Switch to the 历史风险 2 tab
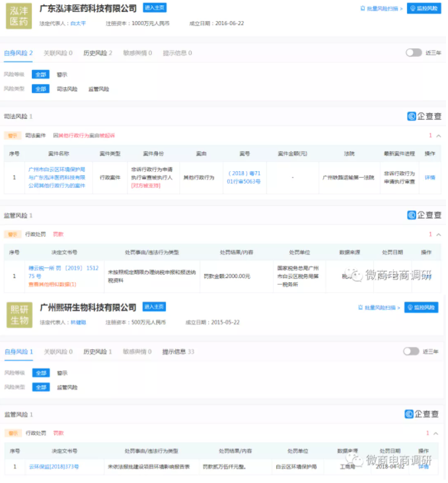This screenshot has height=483, width=448. point(98,54)
